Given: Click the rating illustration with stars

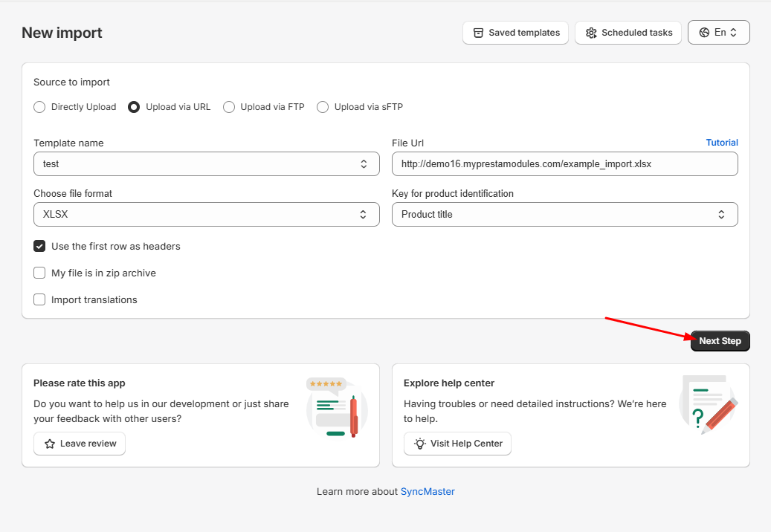Looking at the screenshot, I should (x=337, y=406).
